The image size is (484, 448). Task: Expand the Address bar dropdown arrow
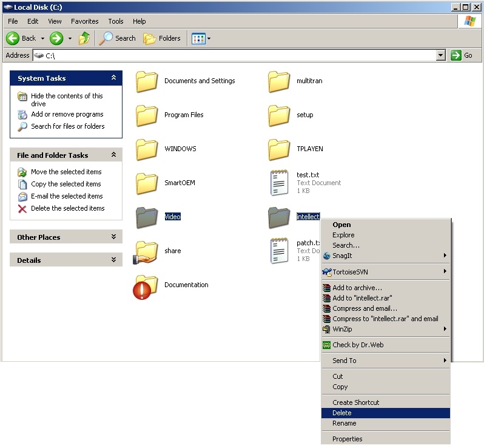coord(441,55)
